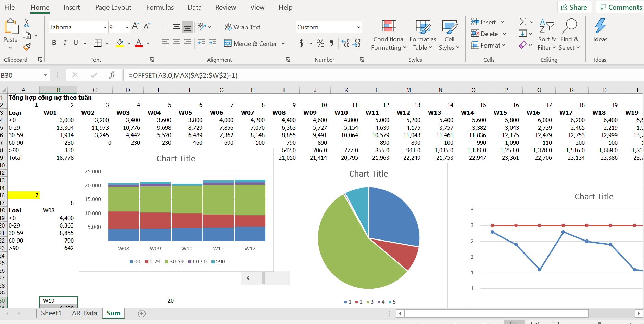The width and height of the screenshot is (644, 324).
Task: Click the AutoSum sigma icon
Action: tap(522, 22)
